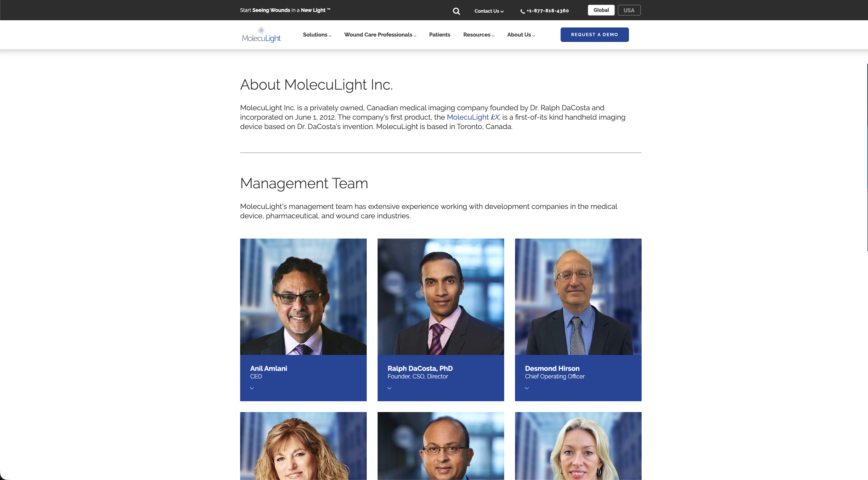Click Anil Amlani's portrait photo
Screen dimensions: 868x480
(x=303, y=296)
